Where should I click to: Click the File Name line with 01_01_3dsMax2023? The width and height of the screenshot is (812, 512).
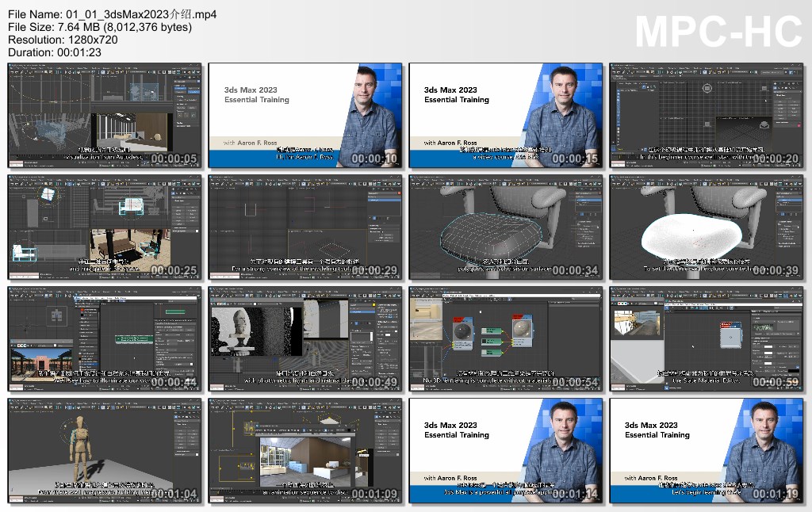point(113,14)
